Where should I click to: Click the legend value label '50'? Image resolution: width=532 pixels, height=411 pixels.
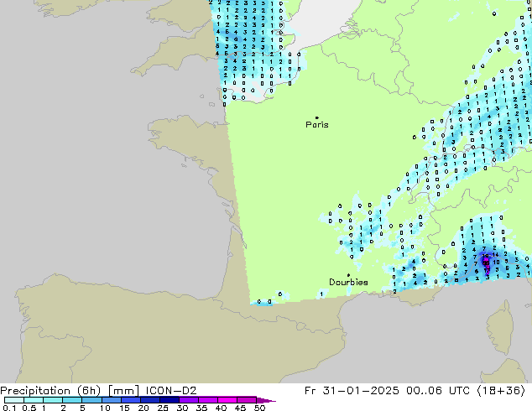coord(259,408)
